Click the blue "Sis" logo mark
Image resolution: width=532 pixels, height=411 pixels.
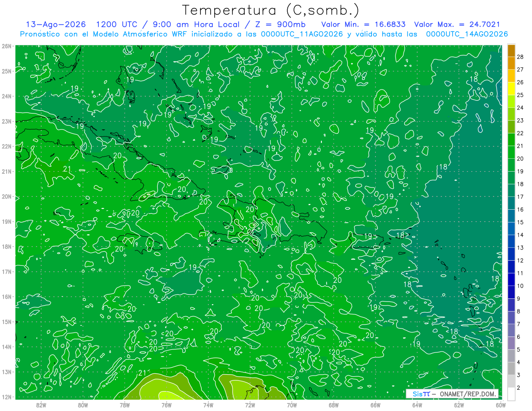point(418,394)
